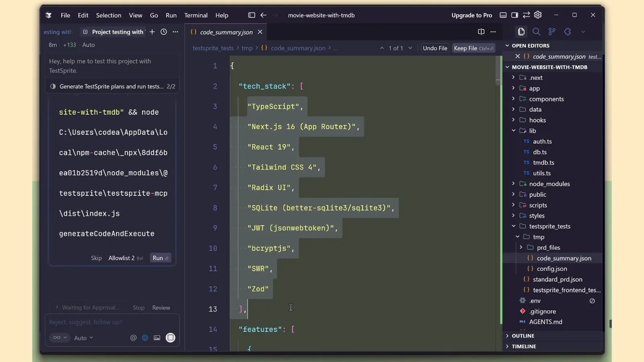Go back with the left arrow
The height and width of the screenshot is (362, 644).
click(263, 15)
